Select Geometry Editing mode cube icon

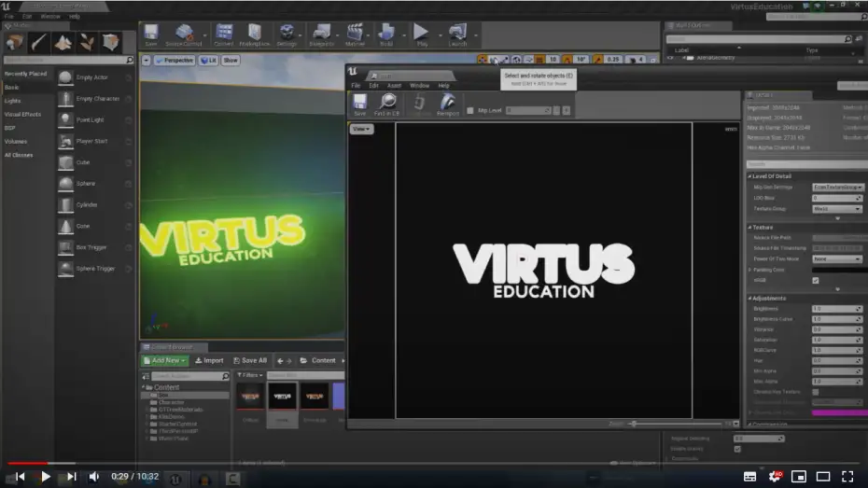click(111, 42)
